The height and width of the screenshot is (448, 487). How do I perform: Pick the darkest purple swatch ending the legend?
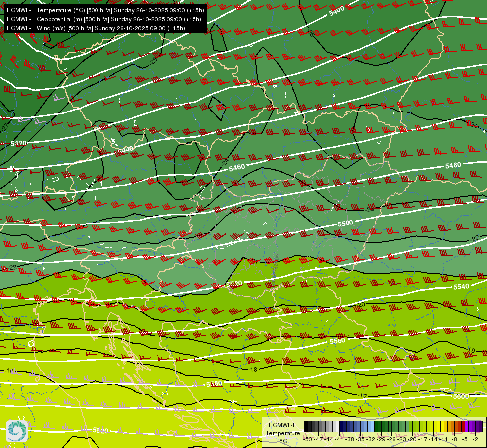(x=481, y=426)
